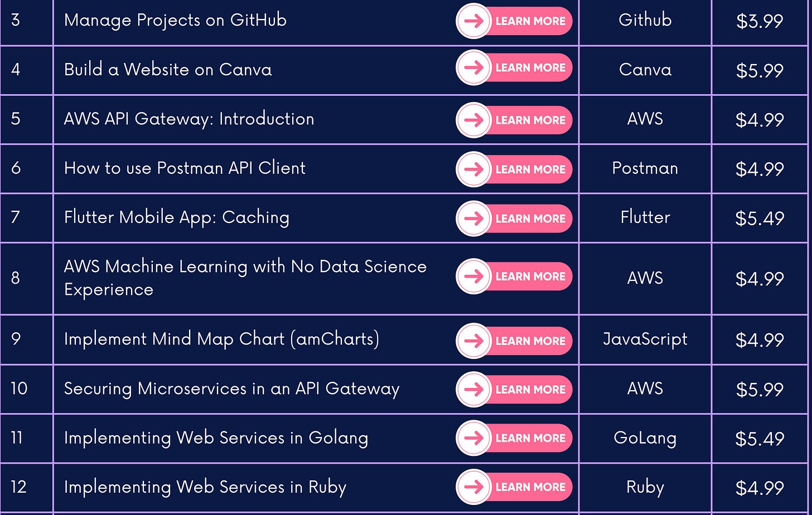Click the $3.99 price for GitHub course
Image resolution: width=812 pixels, height=515 pixels.
click(x=760, y=21)
